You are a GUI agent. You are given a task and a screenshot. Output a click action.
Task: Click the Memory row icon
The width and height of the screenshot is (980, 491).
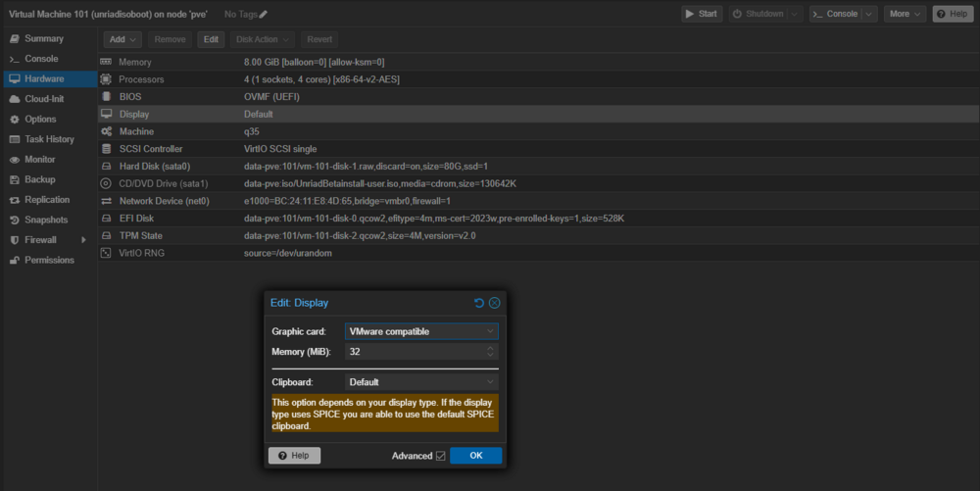(x=106, y=62)
